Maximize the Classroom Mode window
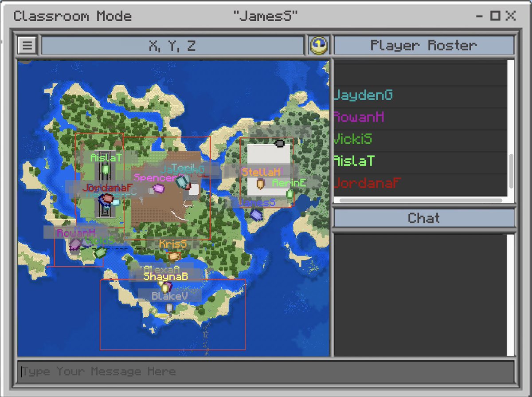 coord(495,16)
